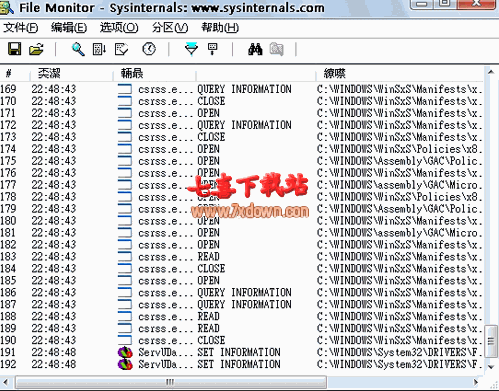Open highlight settings toolbar icon

[x=213, y=49]
